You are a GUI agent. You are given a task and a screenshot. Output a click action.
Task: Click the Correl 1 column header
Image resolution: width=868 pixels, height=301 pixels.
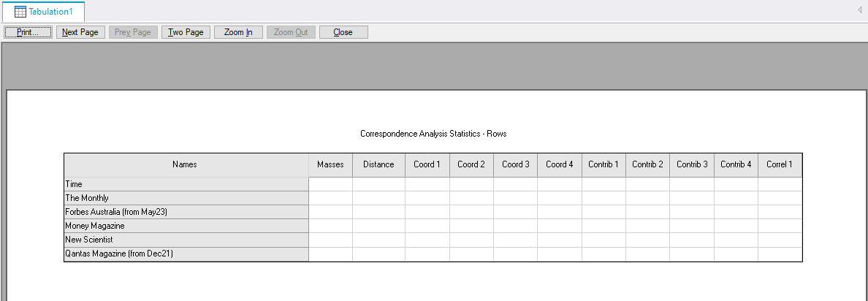pyautogui.click(x=780, y=165)
